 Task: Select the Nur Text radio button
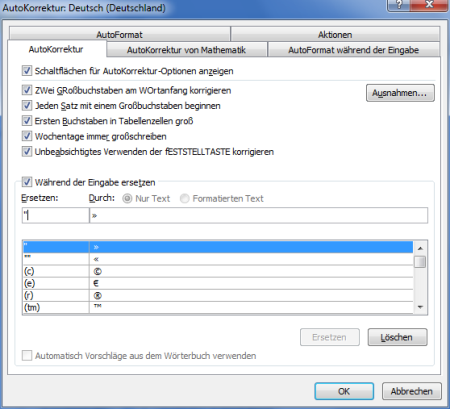pyautogui.click(x=127, y=199)
